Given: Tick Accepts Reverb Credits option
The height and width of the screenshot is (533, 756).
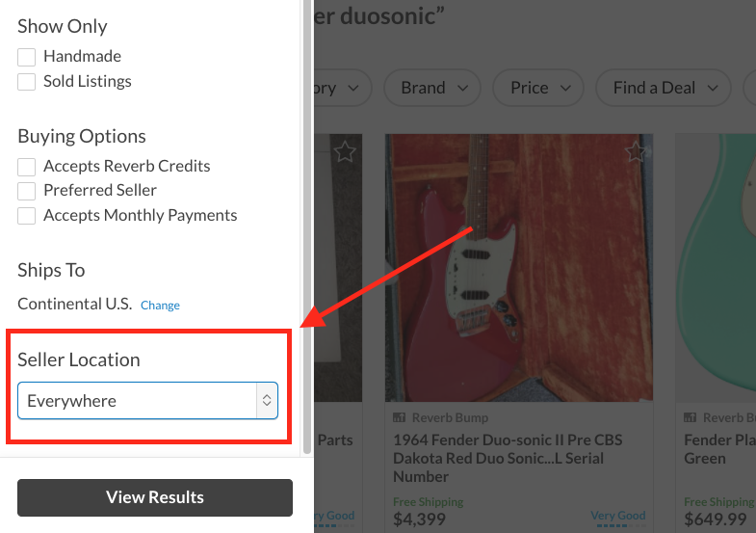Looking at the screenshot, I should point(27,167).
